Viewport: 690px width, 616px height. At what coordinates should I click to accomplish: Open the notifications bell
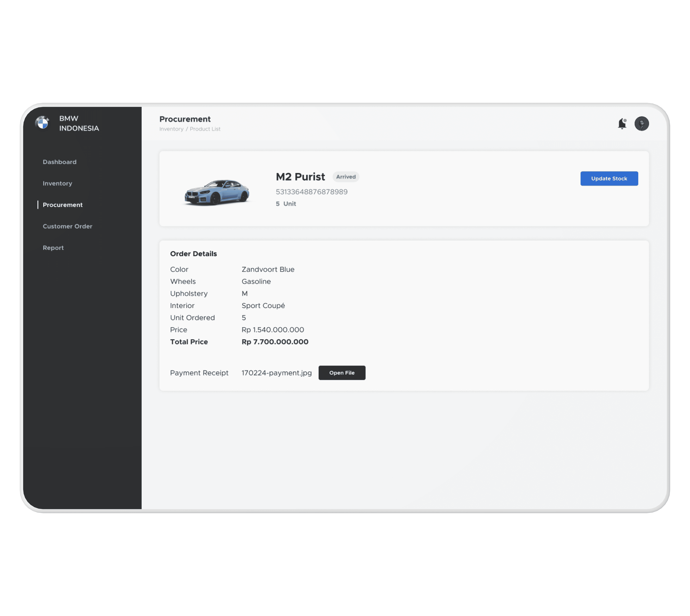[622, 124]
